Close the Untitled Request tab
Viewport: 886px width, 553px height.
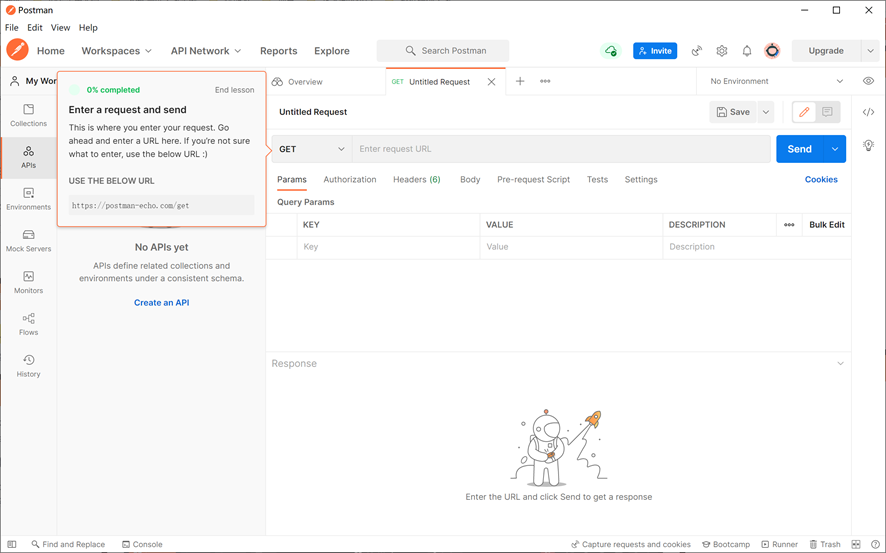tap(491, 82)
